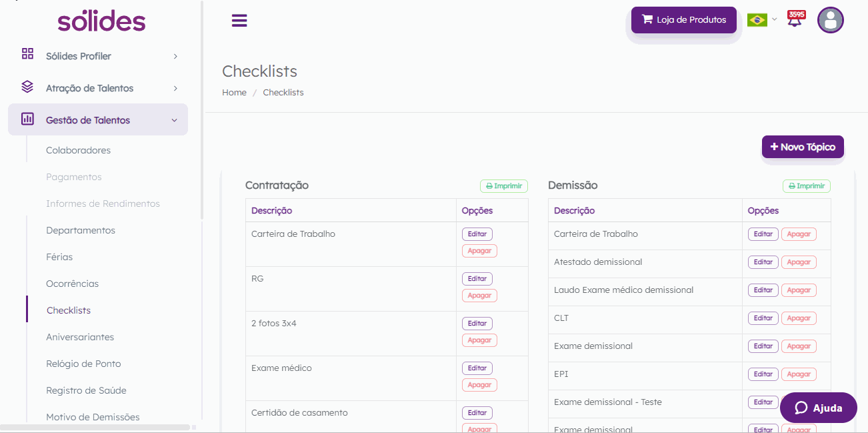Open the Ajuda help chat button
This screenshot has height=433, width=868.
coord(819,408)
